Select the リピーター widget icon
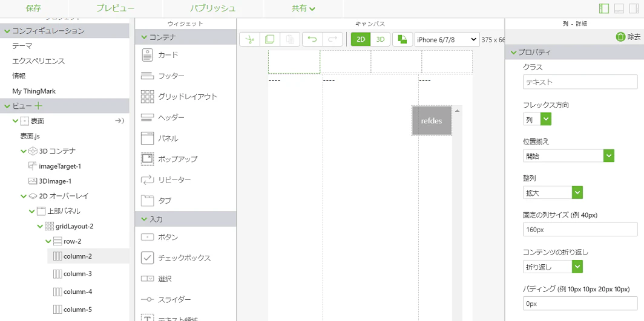Screen dimensions: 644x321 (x=147, y=180)
